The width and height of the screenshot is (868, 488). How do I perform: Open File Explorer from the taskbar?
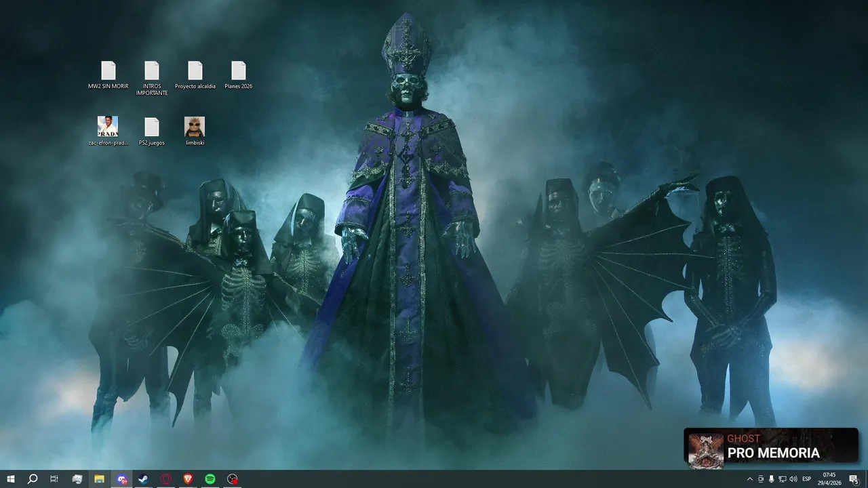tap(99, 479)
